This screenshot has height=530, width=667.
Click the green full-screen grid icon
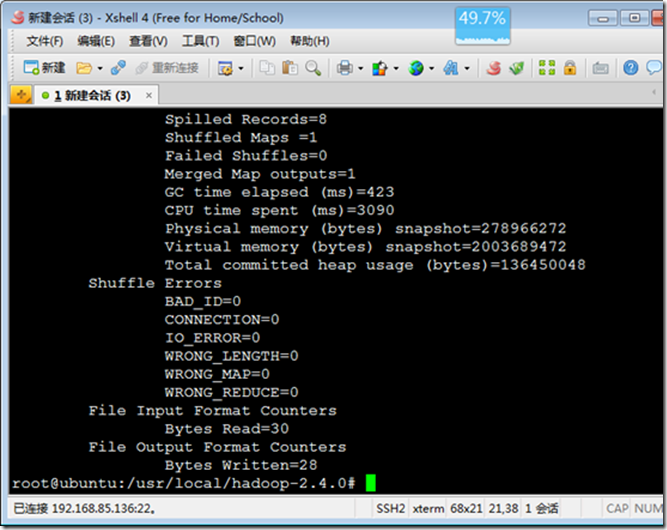pos(547,68)
